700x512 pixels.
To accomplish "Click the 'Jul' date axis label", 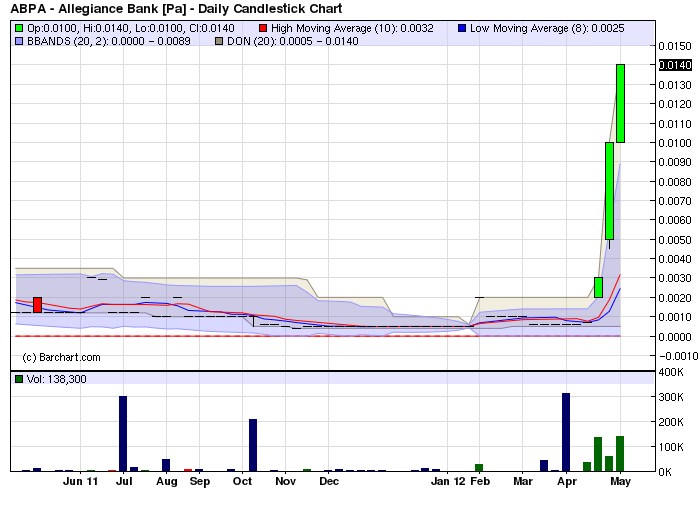I will (x=124, y=482).
